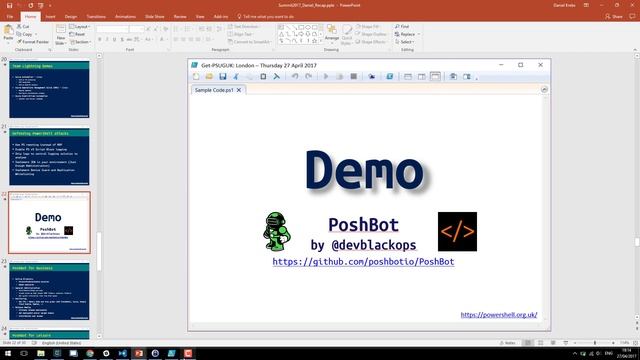This screenshot has width=640, height=360.
Task: Switch to Slide Sorter view
Action: click(x=540, y=343)
